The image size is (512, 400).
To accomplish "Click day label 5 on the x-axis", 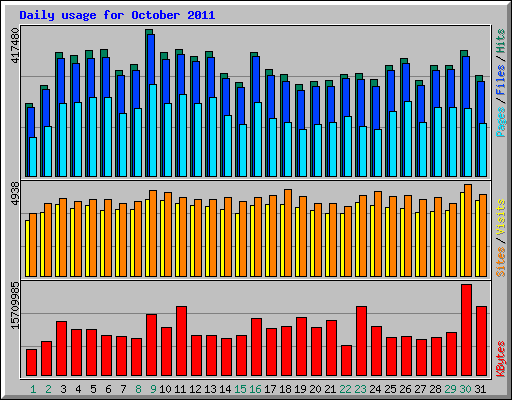I will (93, 389).
